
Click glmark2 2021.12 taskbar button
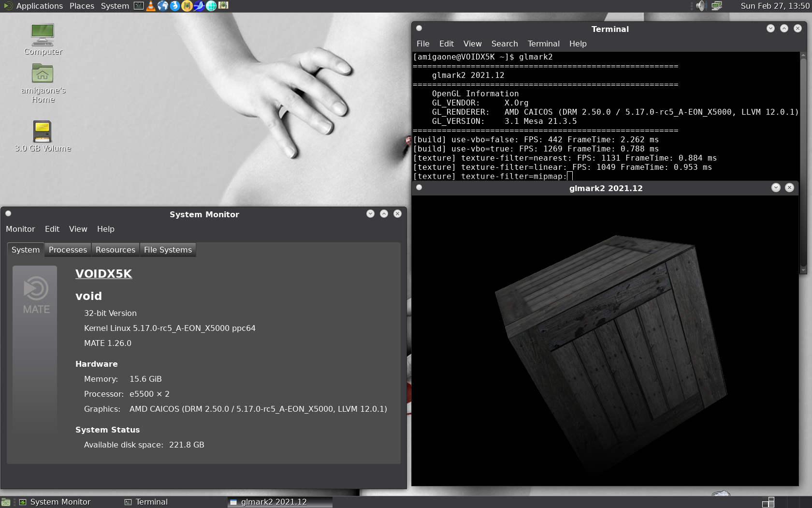tap(279, 502)
